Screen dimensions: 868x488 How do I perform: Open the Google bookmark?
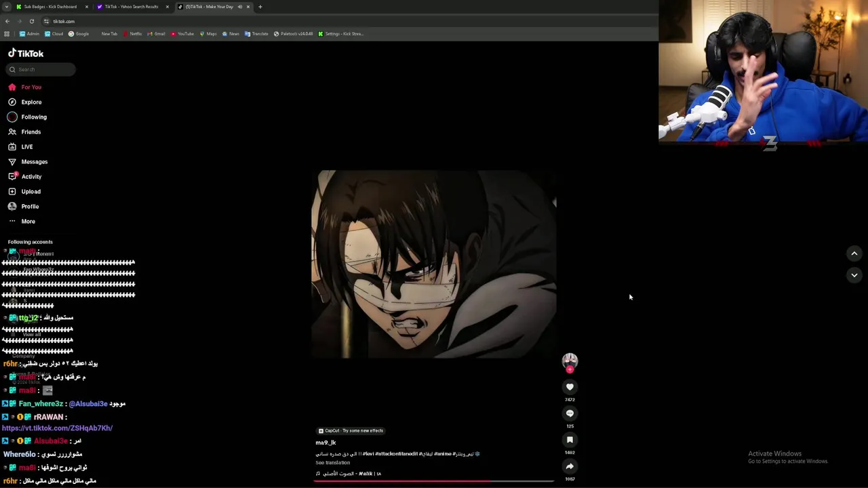point(79,34)
